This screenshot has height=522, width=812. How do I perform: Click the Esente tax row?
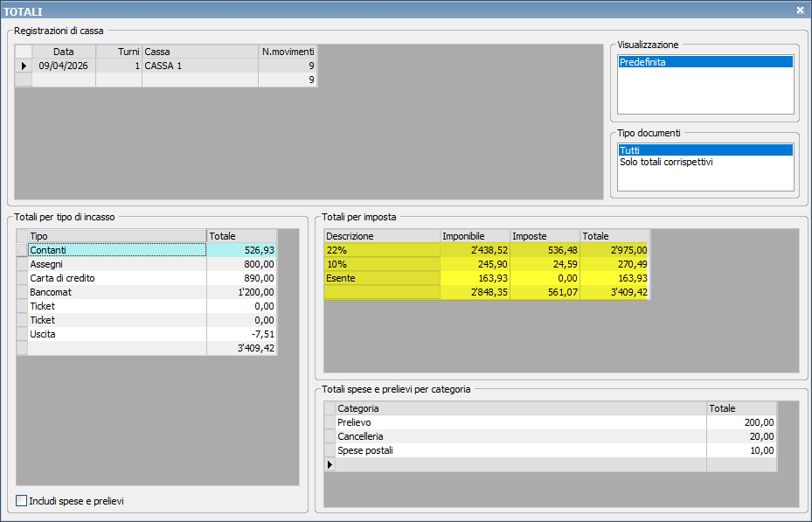pyautogui.click(x=381, y=278)
